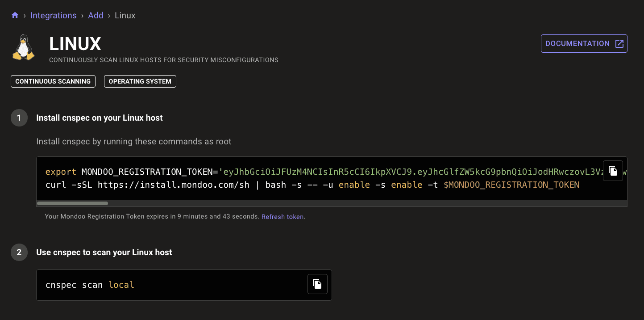The image size is (644, 320).
Task: Click the home icon in the breadcrumb
Action: [15, 15]
